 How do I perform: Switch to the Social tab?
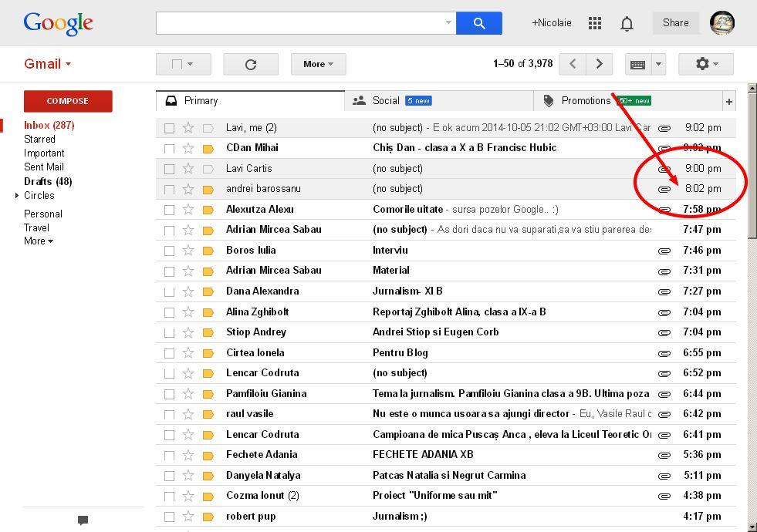coord(386,101)
